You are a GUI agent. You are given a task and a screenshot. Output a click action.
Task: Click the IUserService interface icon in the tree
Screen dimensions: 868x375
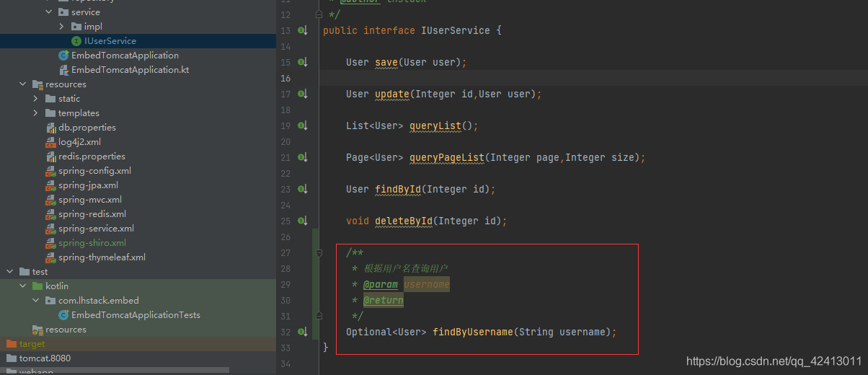click(x=76, y=41)
